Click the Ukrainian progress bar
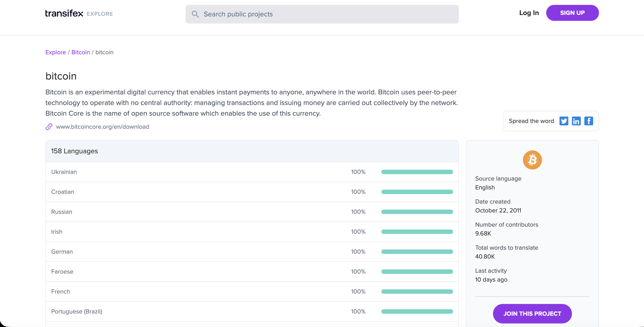Screen dimensions: 644x327 pyautogui.click(x=417, y=172)
